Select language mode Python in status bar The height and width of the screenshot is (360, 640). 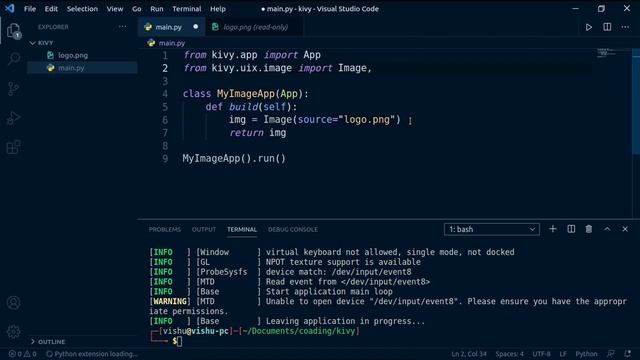click(x=586, y=354)
